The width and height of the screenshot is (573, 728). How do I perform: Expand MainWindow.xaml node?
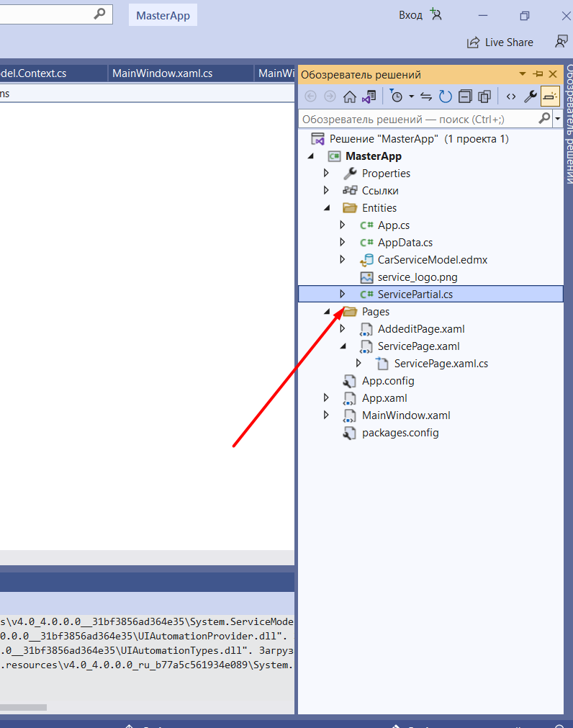pyautogui.click(x=326, y=415)
